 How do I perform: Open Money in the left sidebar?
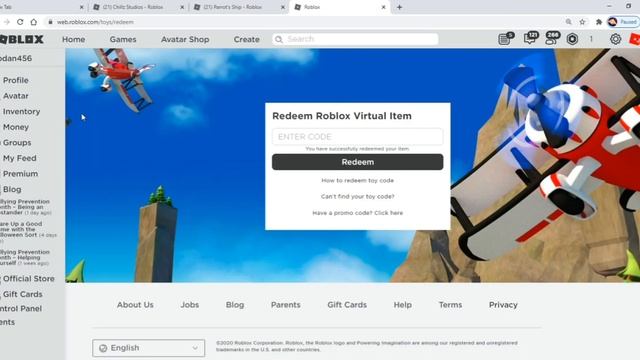tap(16, 127)
